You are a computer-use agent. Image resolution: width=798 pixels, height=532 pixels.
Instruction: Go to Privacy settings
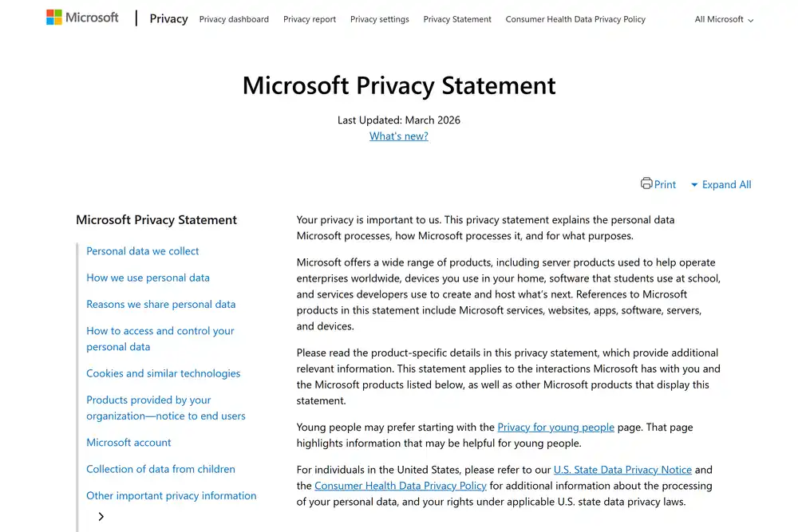379,19
